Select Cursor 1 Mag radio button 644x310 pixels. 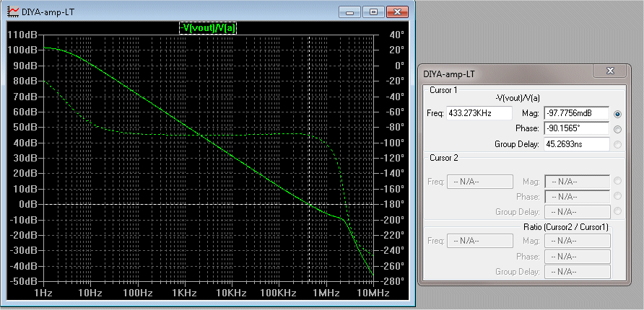(617, 114)
